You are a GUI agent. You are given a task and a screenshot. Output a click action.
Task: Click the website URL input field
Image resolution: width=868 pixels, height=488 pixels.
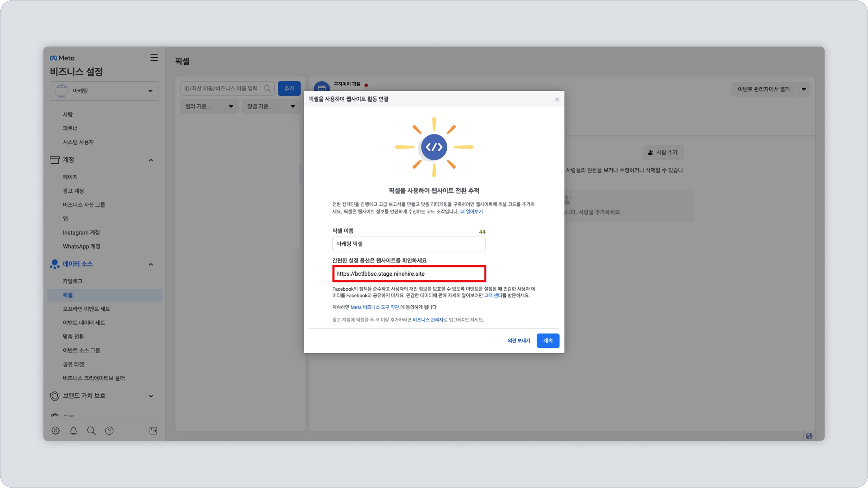[x=409, y=274]
